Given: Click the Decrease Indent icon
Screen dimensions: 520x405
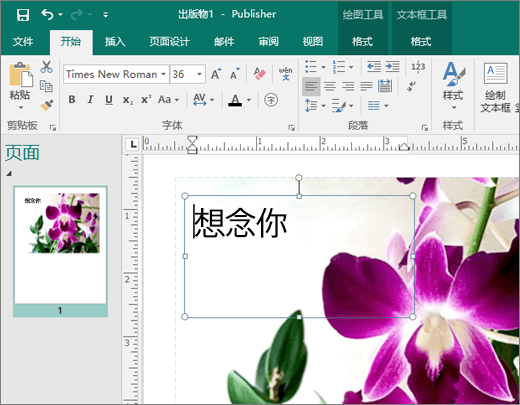Looking at the screenshot, I should tap(374, 67).
